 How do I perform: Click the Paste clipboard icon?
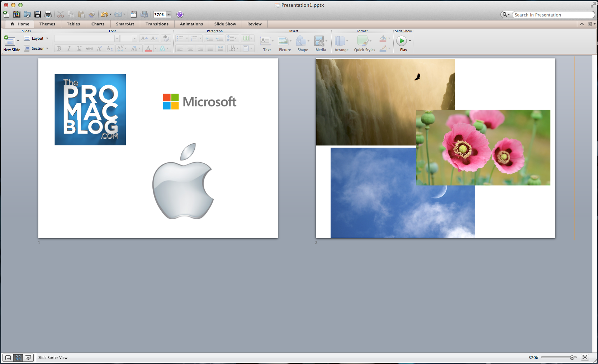tap(81, 14)
